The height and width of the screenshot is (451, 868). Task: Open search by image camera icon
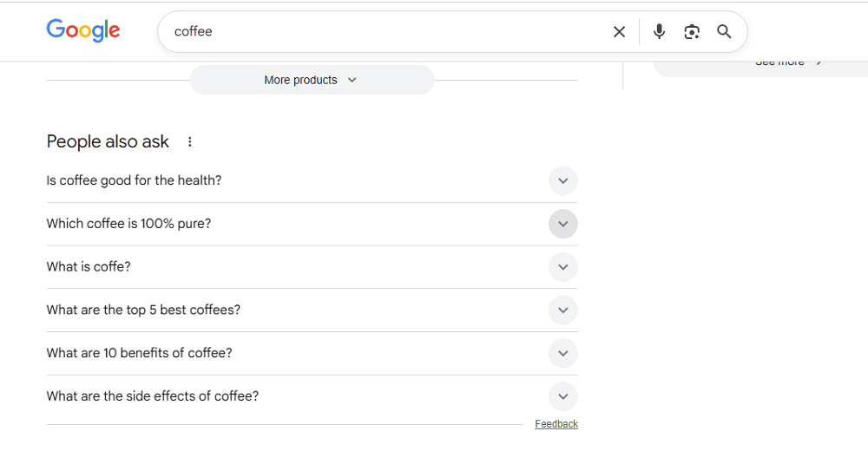tap(692, 32)
